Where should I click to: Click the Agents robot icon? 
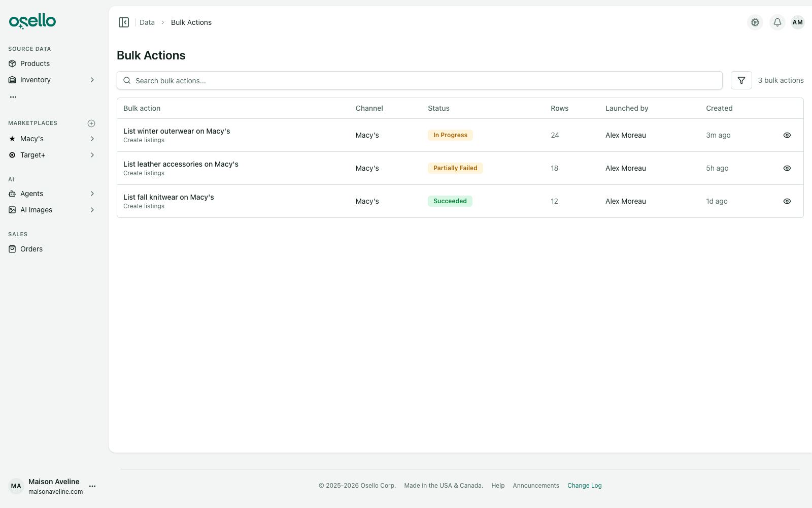12,194
